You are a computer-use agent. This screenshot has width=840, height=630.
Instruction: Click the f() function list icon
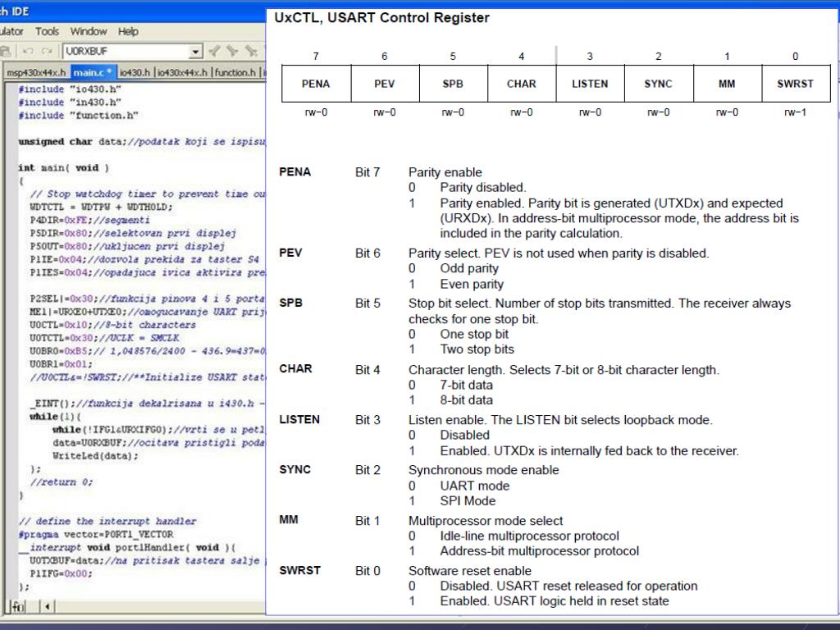pyautogui.click(x=18, y=606)
